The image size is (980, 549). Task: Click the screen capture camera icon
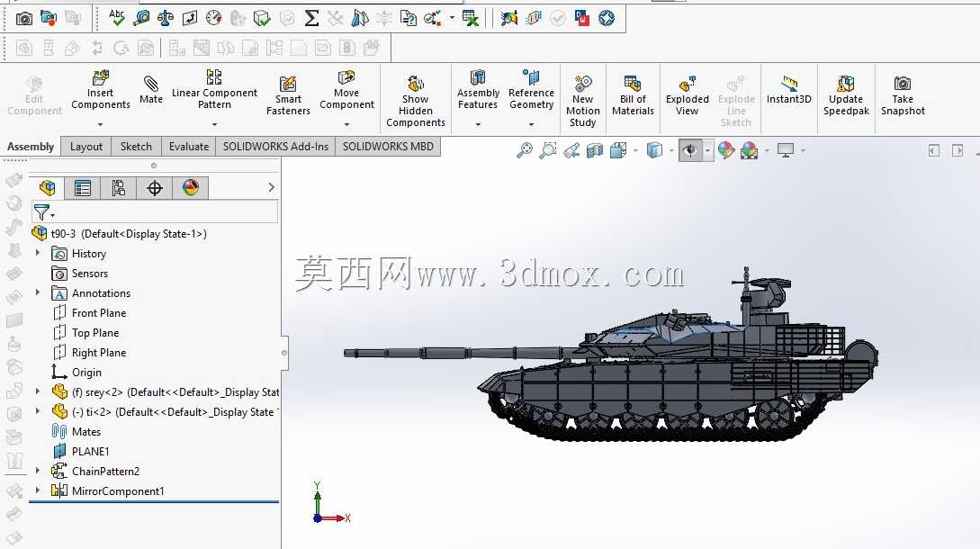pyautogui.click(x=23, y=19)
